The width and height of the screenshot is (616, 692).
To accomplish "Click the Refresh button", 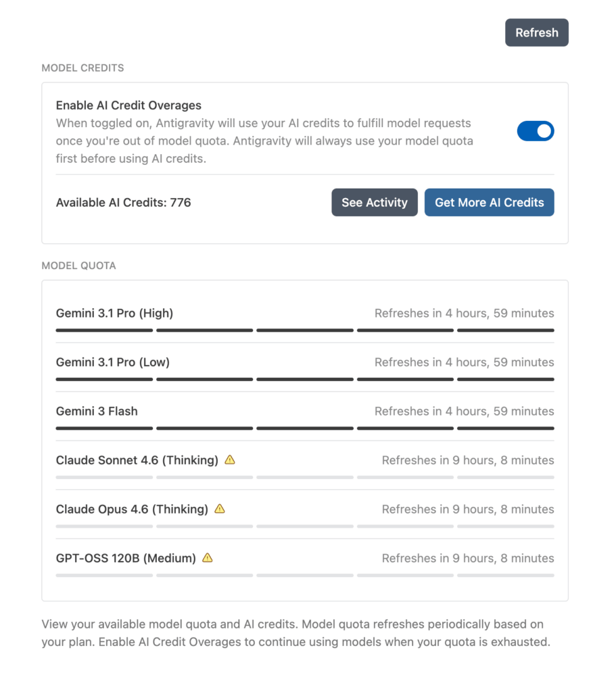I will coord(536,32).
